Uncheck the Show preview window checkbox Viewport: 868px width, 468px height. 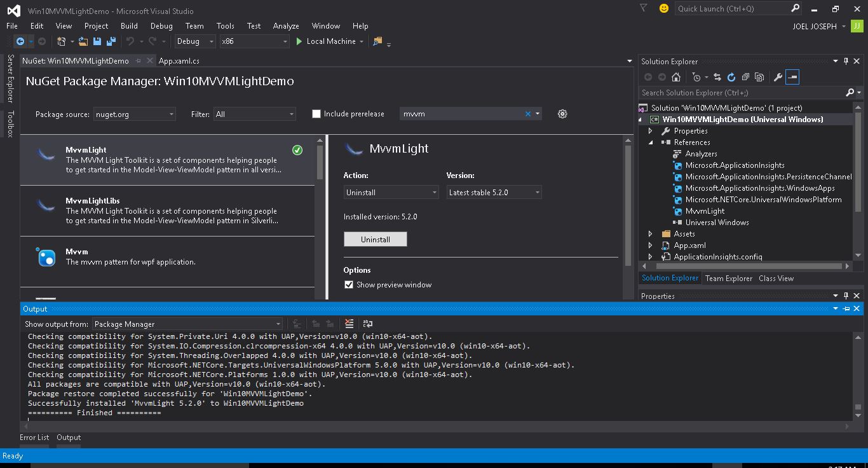(348, 284)
